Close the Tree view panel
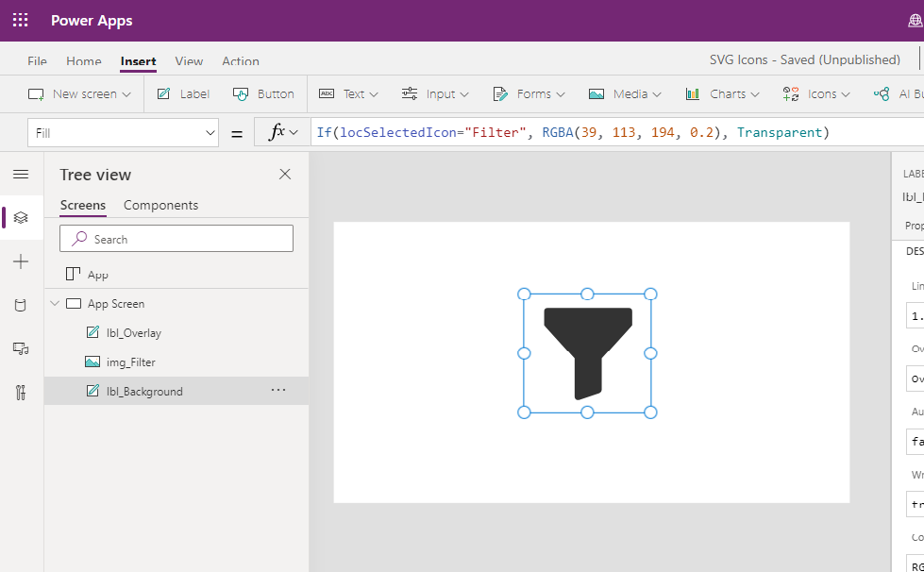Viewport: 924px width, 572px height. click(285, 174)
